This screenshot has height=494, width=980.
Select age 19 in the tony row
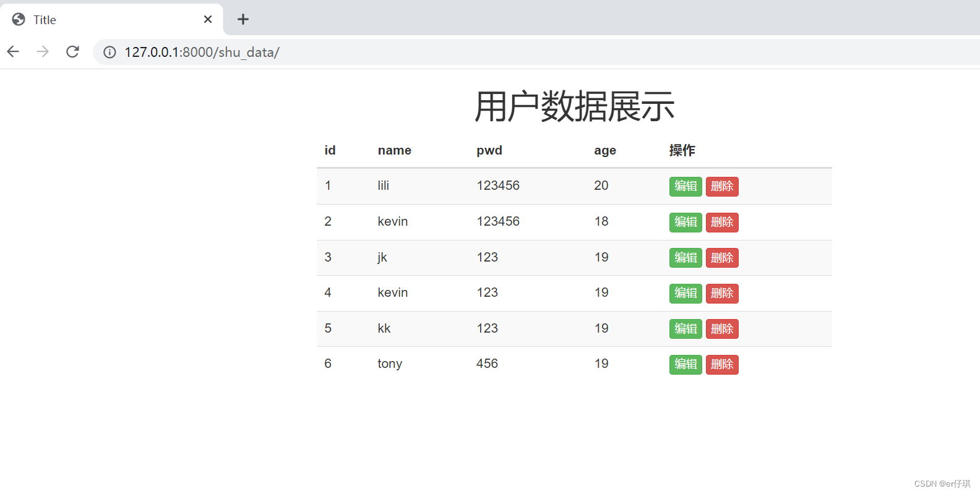point(601,364)
